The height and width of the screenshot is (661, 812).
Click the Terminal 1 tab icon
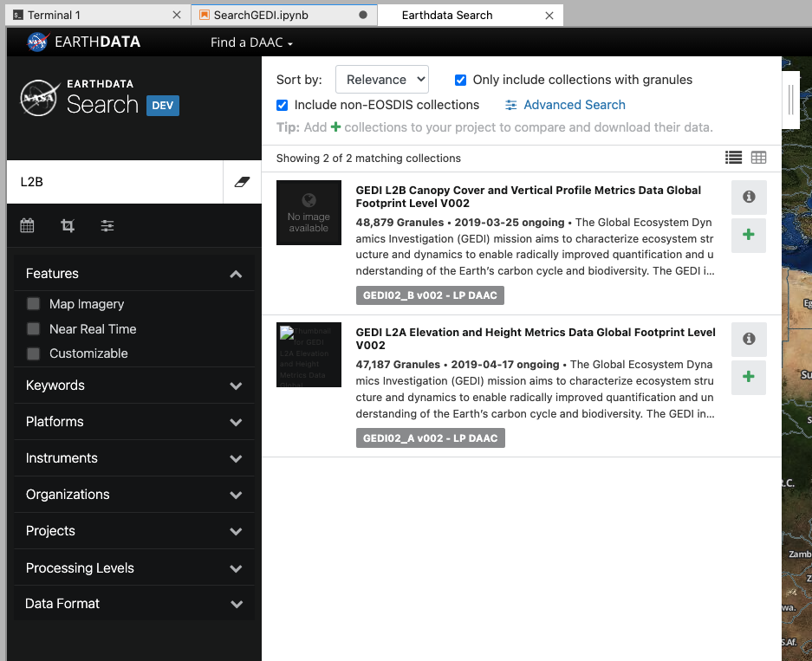click(18, 15)
